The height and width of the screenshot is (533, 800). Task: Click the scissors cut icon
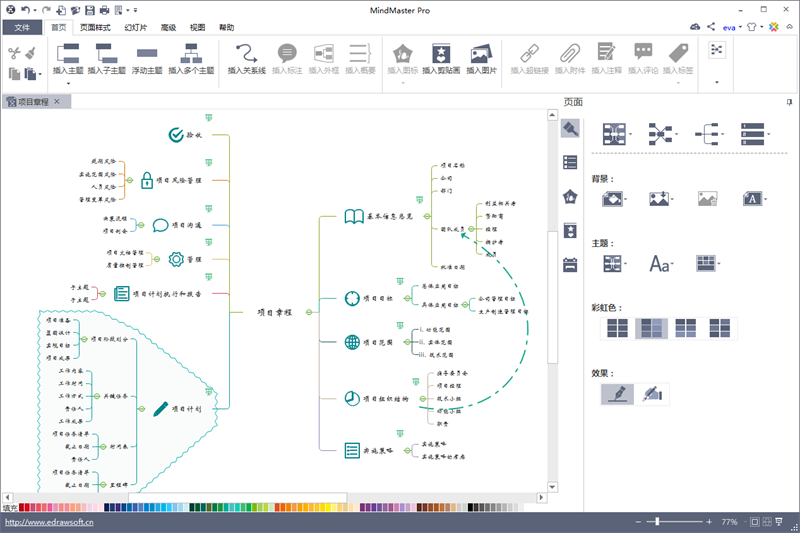(x=14, y=53)
